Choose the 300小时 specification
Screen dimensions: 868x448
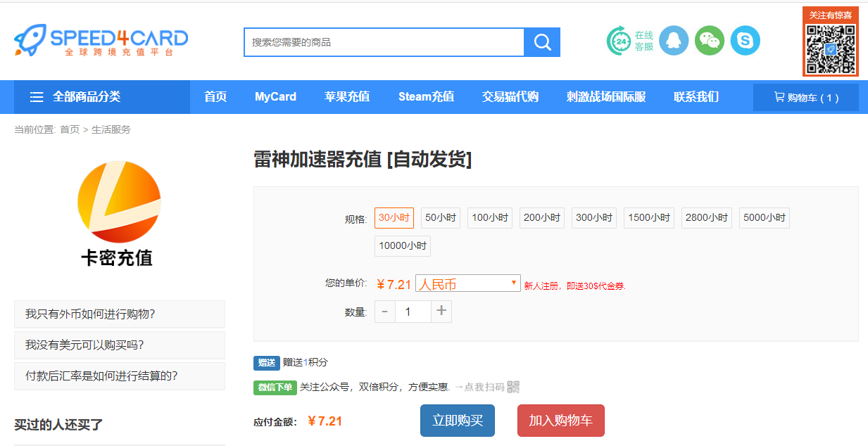[594, 218]
